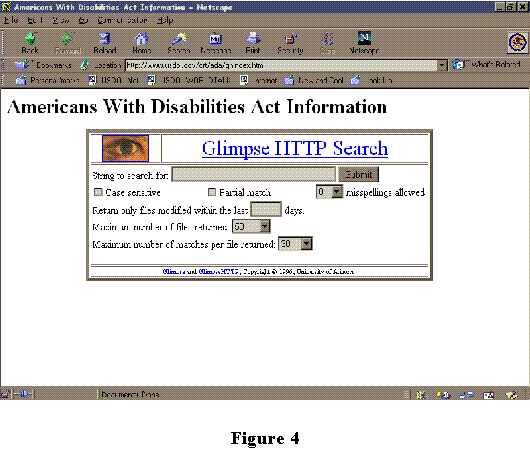The width and height of the screenshot is (530, 452).
Task: Open maximum number of files returned dropdown
Action: [251, 226]
